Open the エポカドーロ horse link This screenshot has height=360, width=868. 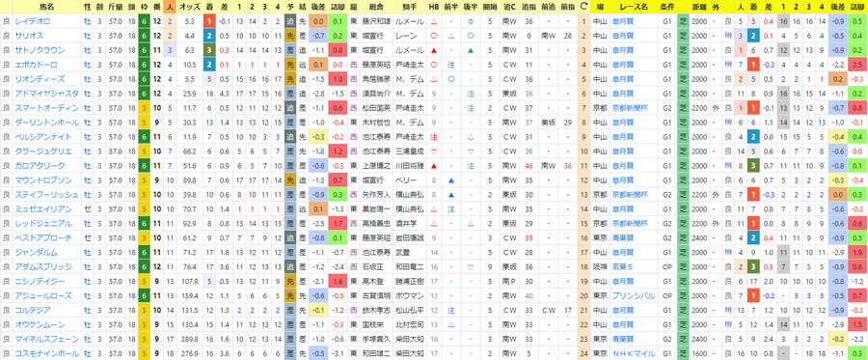point(37,65)
